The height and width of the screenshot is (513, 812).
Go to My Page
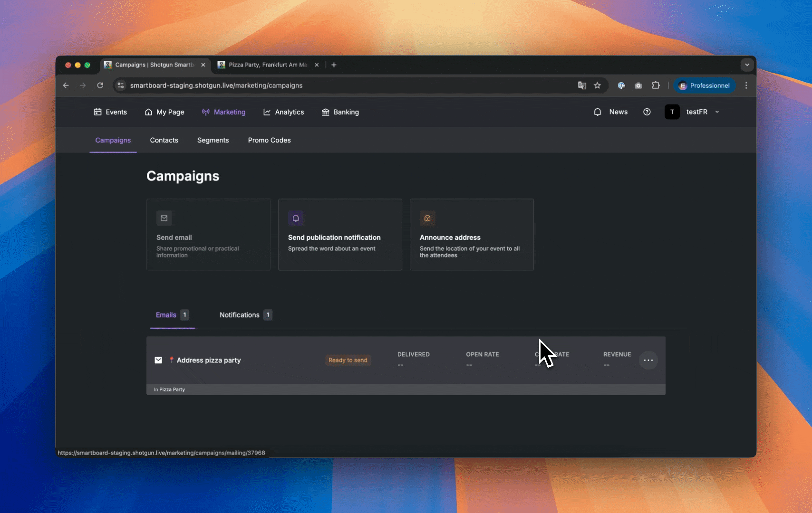point(164,112)
